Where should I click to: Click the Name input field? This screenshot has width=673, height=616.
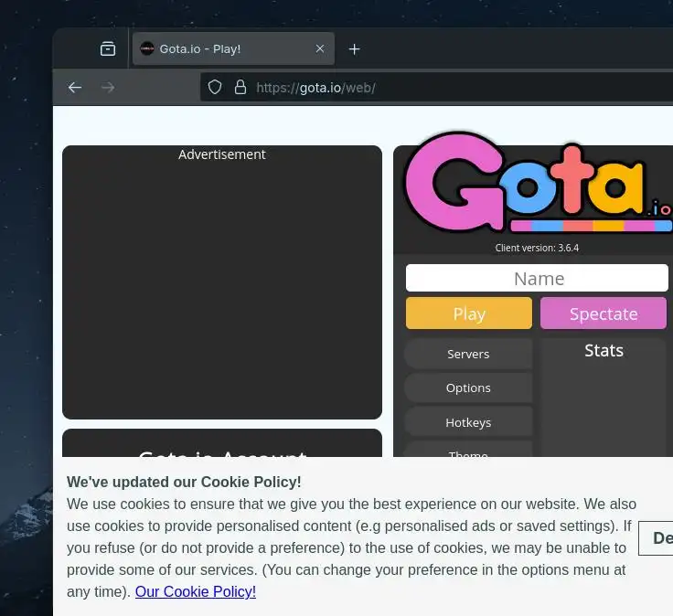pyautogui.click(x=537, y=278)
